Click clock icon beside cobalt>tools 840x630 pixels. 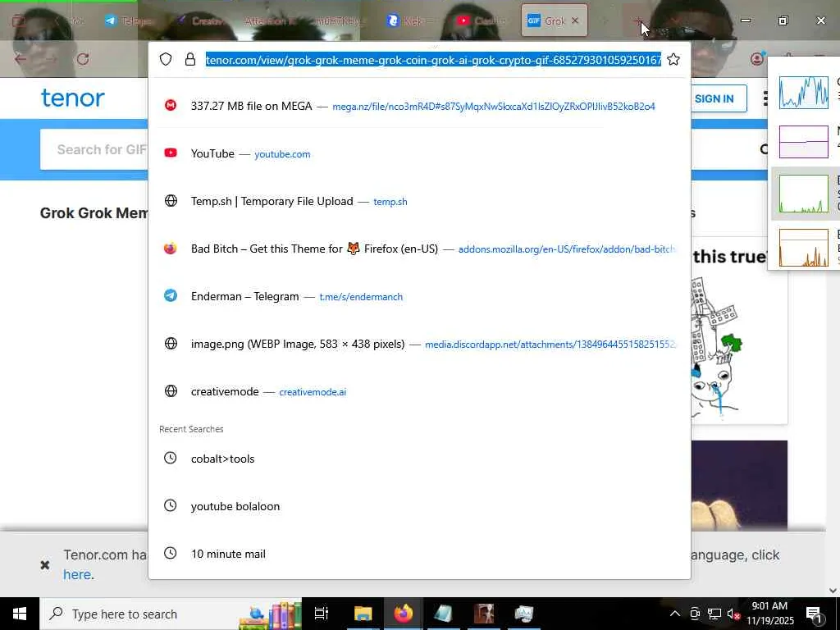(x=170, y=458)
